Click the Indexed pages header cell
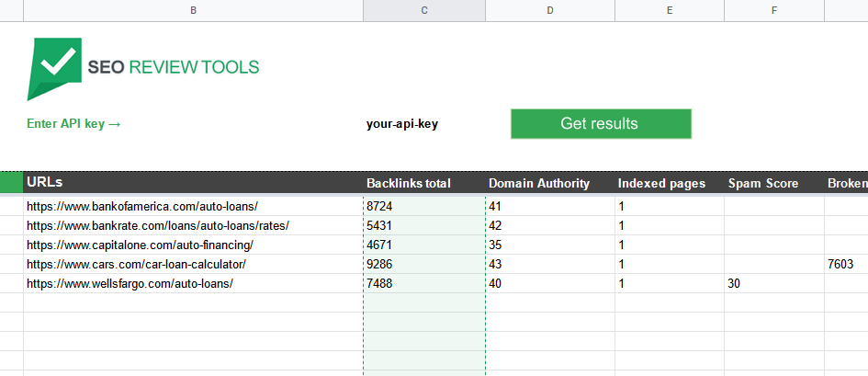This screenshot has width=868, height=376. coord(670,183)
